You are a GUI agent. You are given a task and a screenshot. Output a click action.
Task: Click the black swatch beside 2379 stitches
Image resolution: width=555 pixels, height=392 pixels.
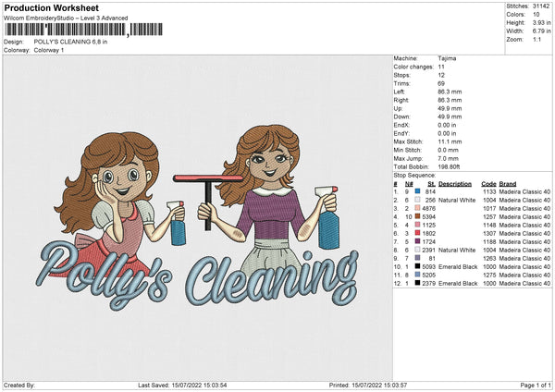click(418, 283)
